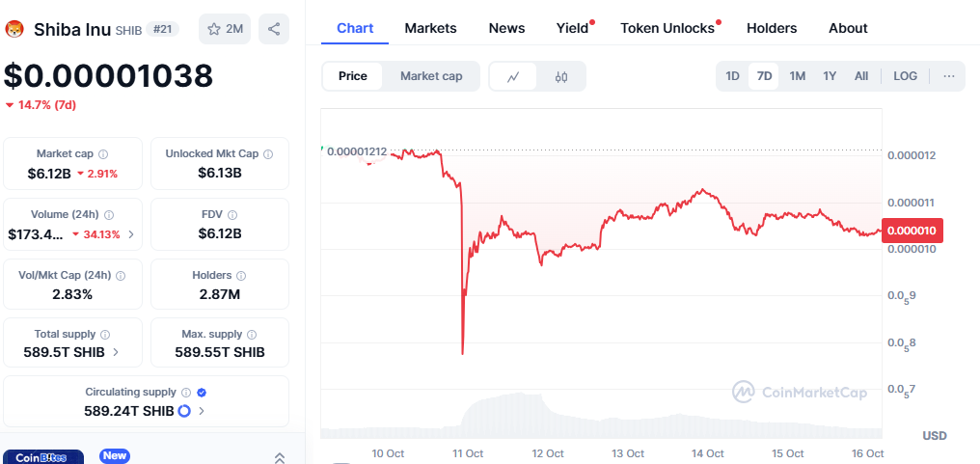Open the Markets tab

[430, 28]
